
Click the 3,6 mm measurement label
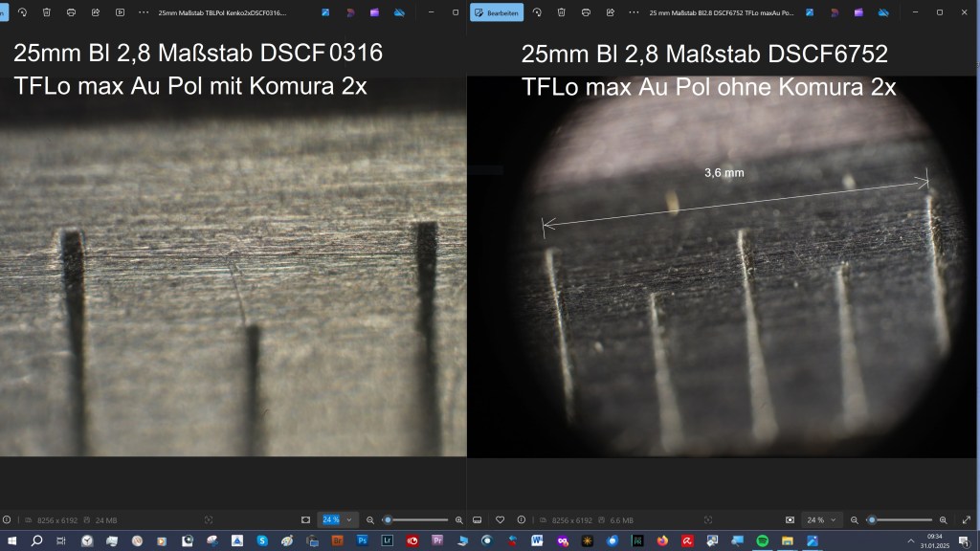point(724,173)
